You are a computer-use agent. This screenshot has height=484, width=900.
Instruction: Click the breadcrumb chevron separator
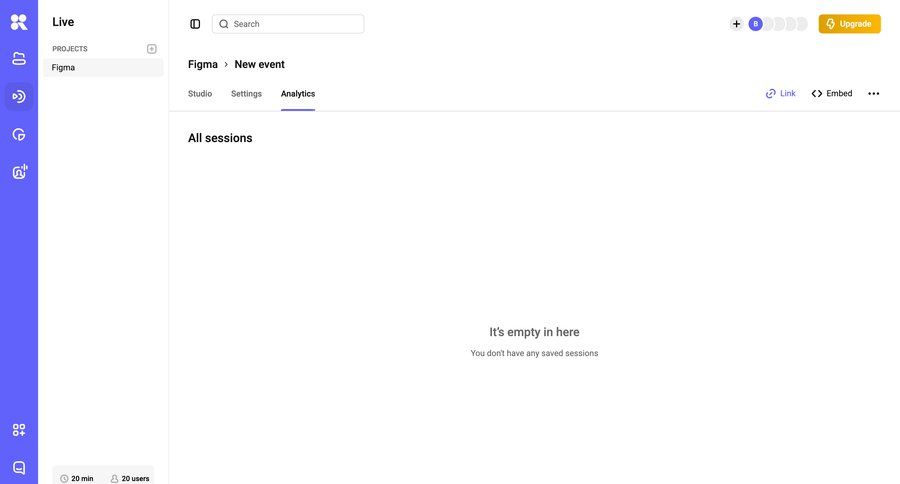click(x=226, y=64)
